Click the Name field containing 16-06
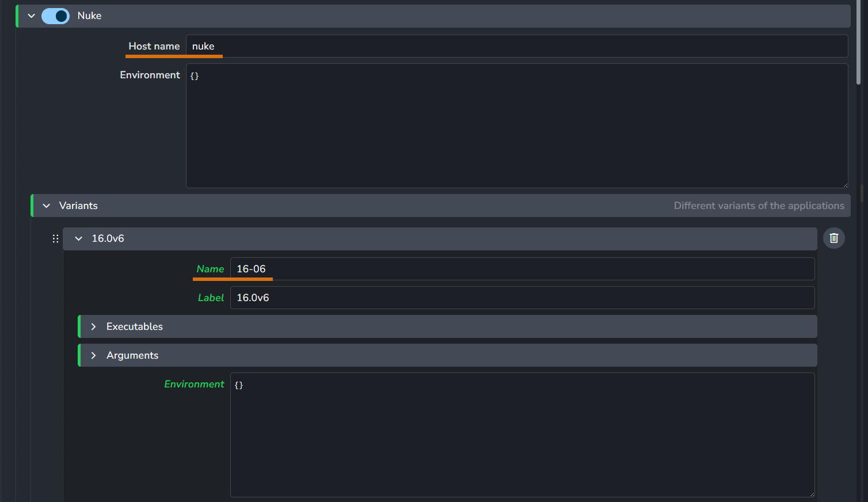 point(521,269)
